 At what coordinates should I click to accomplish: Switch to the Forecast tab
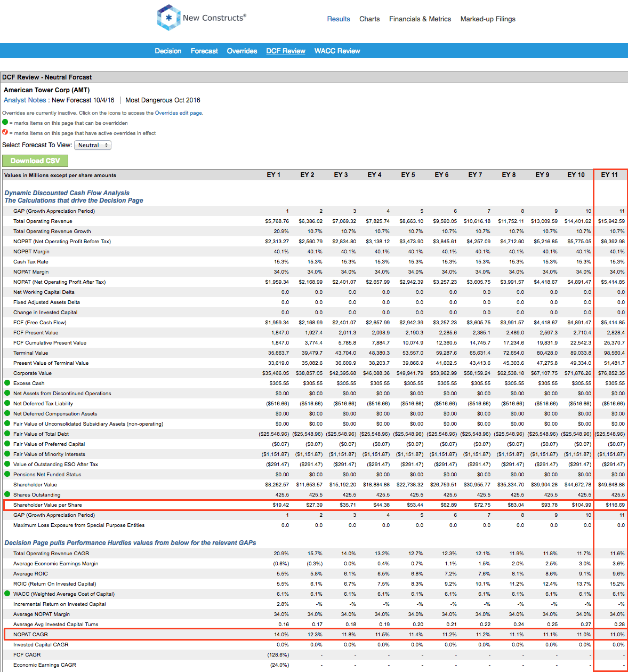pyautogui.click(x=204, y=51)
